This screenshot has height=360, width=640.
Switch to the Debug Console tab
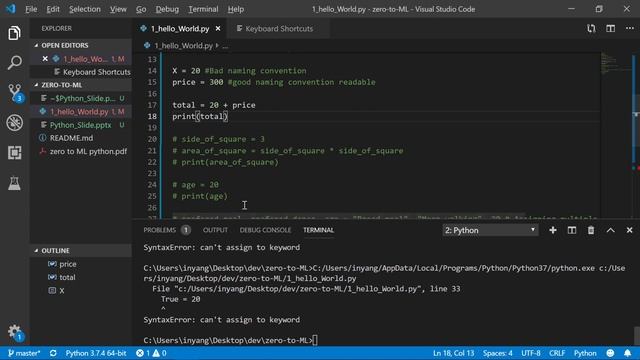point(265,230)
